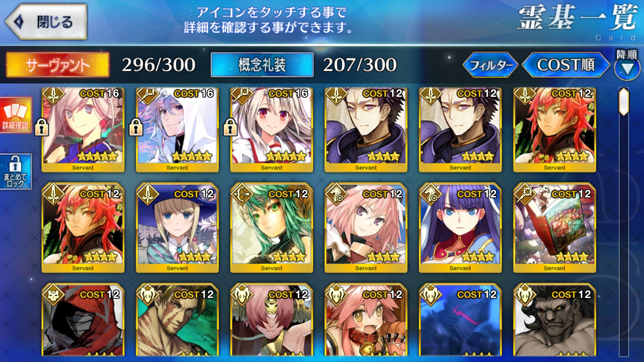Tap Rider class icon on pink-haired Astolfo card
The image size is (644, 362).
(x=336, y=194)
